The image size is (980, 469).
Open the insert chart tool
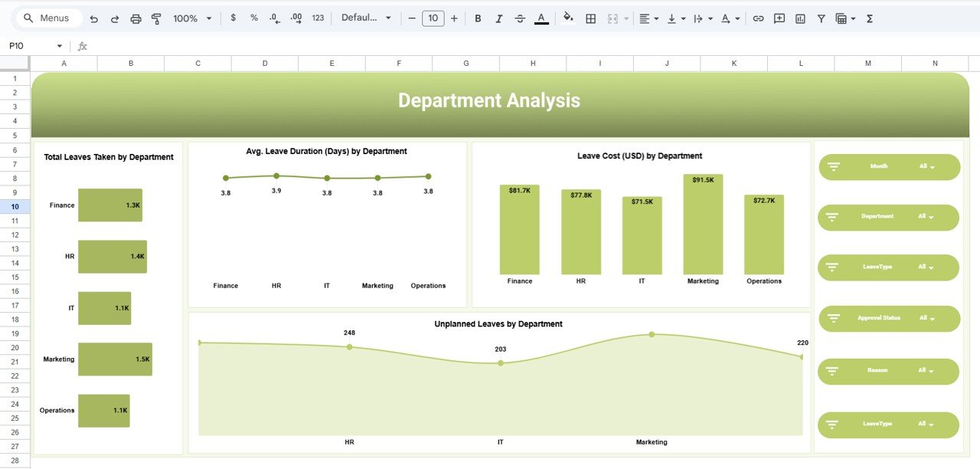point(799,18)
